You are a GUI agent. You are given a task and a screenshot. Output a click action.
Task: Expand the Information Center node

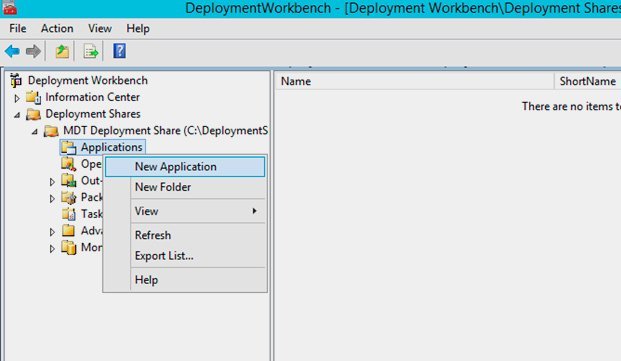point(17,98)
